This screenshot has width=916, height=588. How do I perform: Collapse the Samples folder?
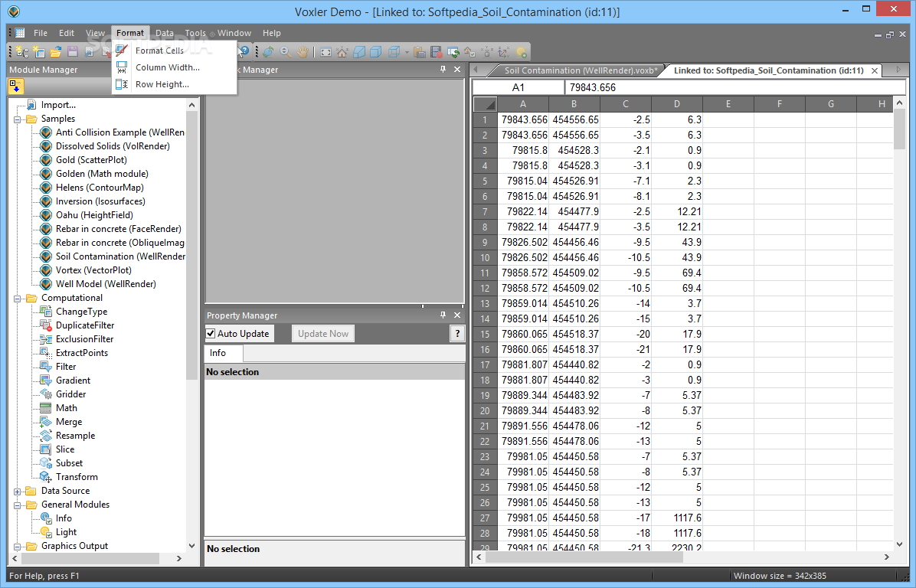coord(18,119)
